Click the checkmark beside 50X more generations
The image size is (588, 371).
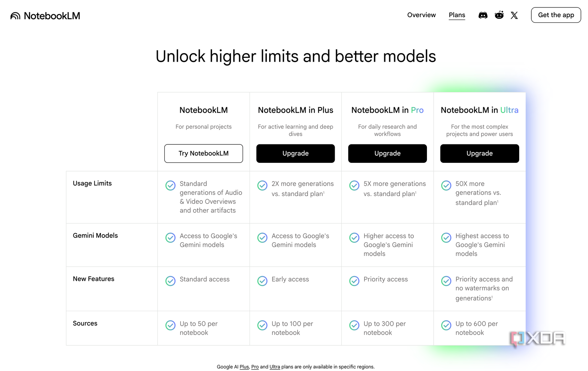pos(446,185)
